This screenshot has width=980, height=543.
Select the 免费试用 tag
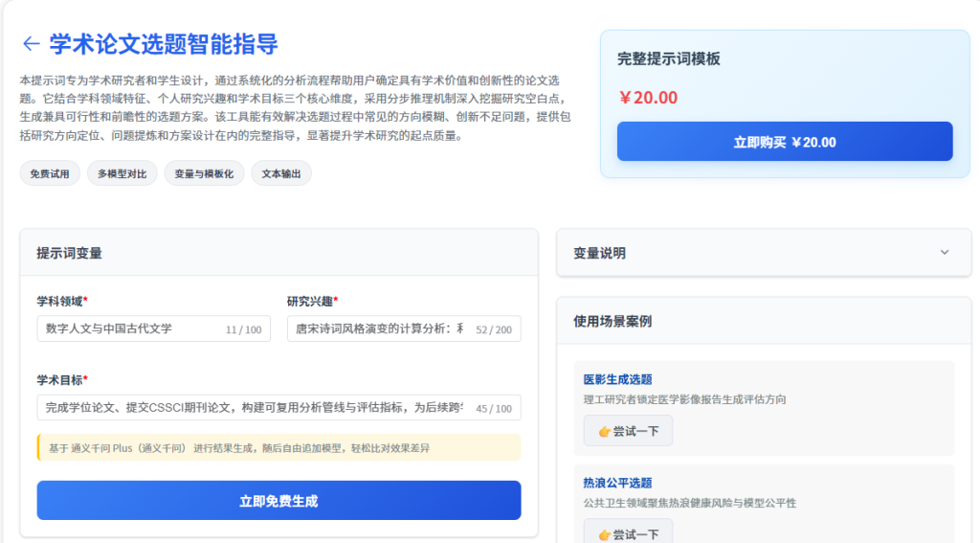[50, 173]
